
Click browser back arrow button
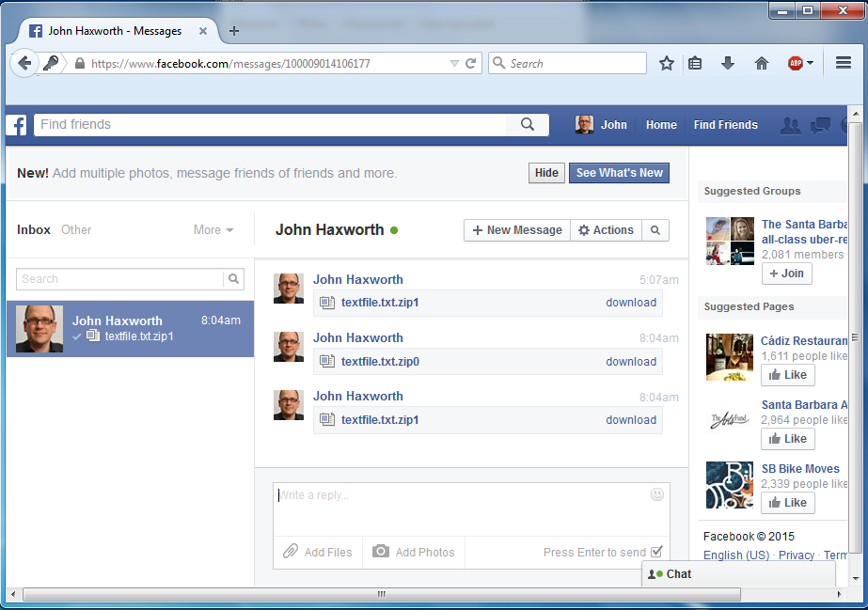(x=24, y=63)
